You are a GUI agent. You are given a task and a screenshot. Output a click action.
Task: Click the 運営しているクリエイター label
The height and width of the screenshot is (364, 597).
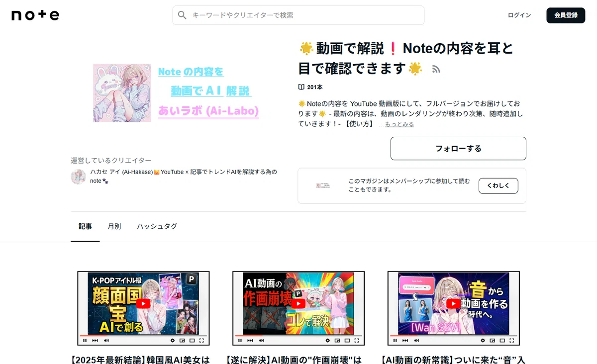coord(111,161)
